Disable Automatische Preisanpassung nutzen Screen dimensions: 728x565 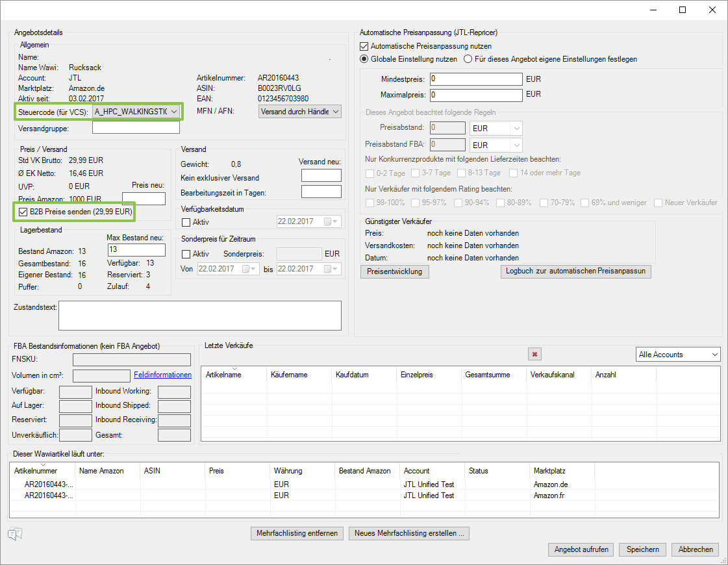coord(364,46)
